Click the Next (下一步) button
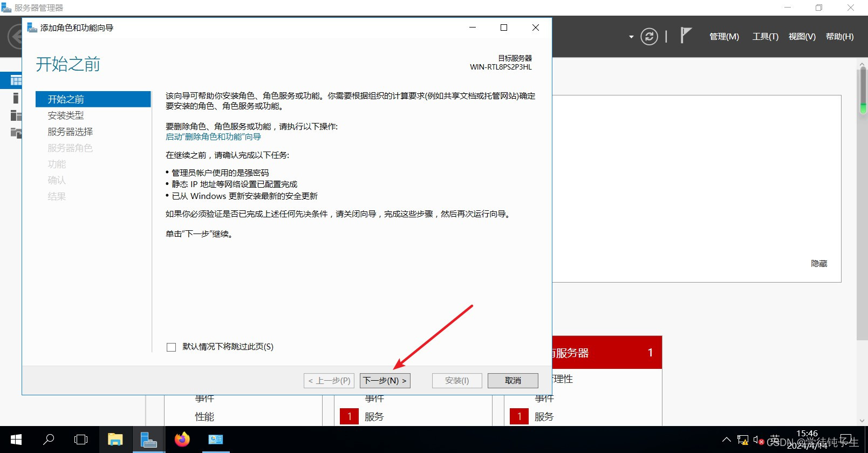Viewport: 868px width, 453px height. click(x=385, y=381)
